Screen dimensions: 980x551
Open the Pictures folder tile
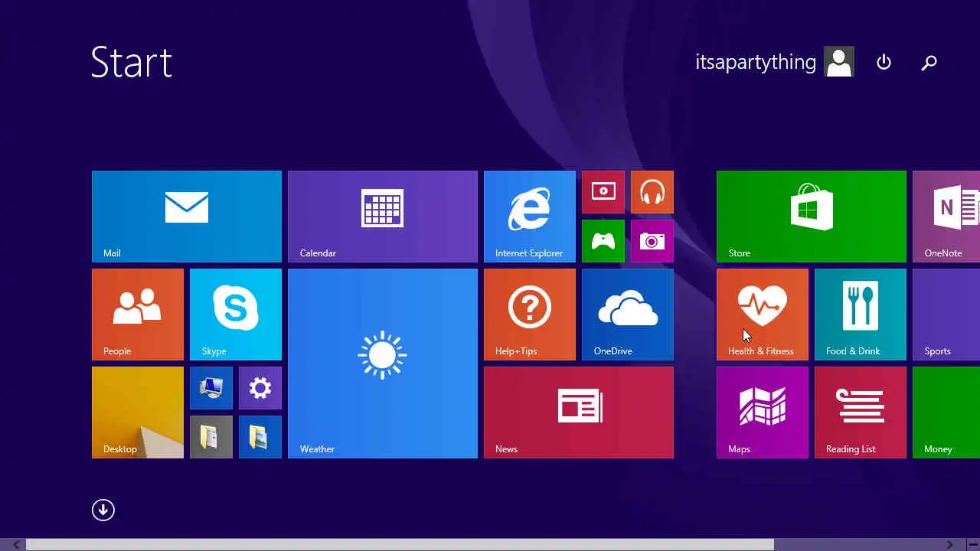tap(260, 437)
